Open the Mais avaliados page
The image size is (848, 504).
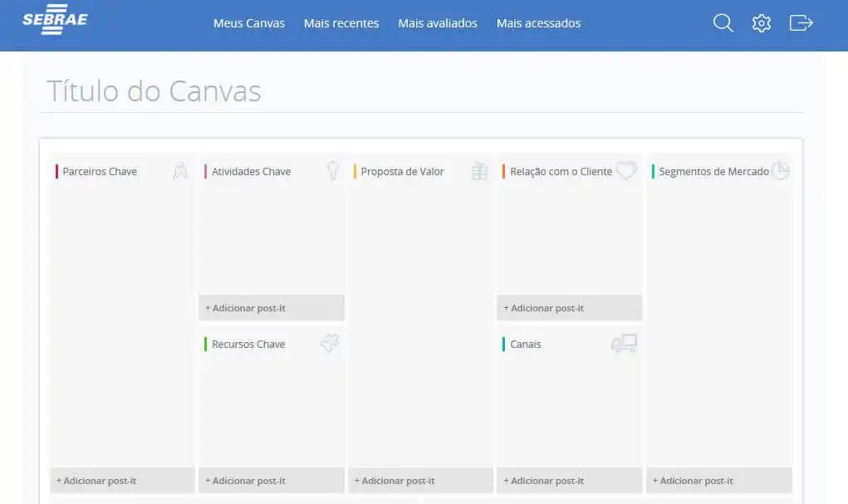(x=437, y=23)
